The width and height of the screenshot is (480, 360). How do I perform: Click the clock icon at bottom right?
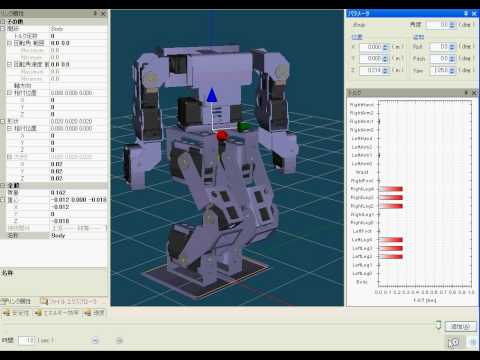(454, 342)
